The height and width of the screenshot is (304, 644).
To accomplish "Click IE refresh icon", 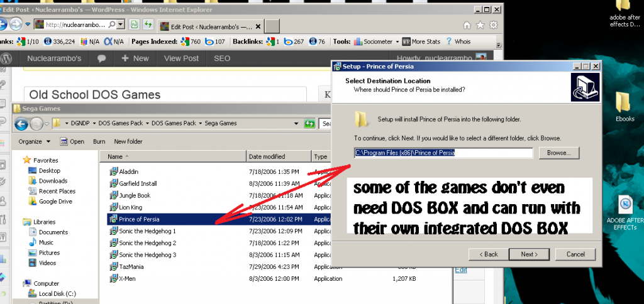I will point(148,24).
